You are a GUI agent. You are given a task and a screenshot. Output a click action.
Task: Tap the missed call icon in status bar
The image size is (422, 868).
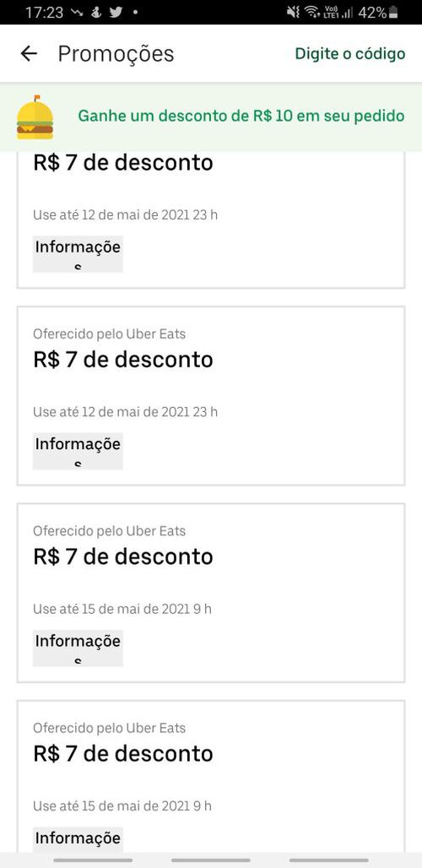(78, 12)
